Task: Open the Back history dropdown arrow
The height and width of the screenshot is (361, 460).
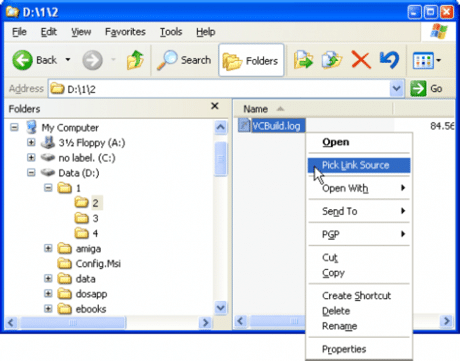Action: click(68, 60)
